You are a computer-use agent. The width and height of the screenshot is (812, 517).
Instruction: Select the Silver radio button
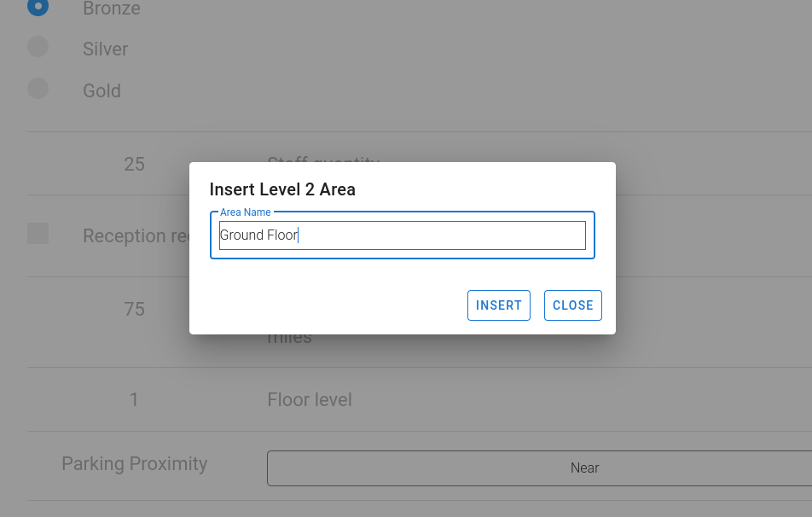pyautogui.click(x=38, y=47)
